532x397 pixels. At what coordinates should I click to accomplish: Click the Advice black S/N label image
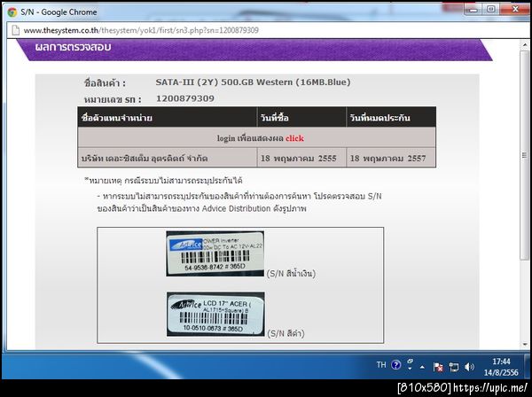[215, 315]
